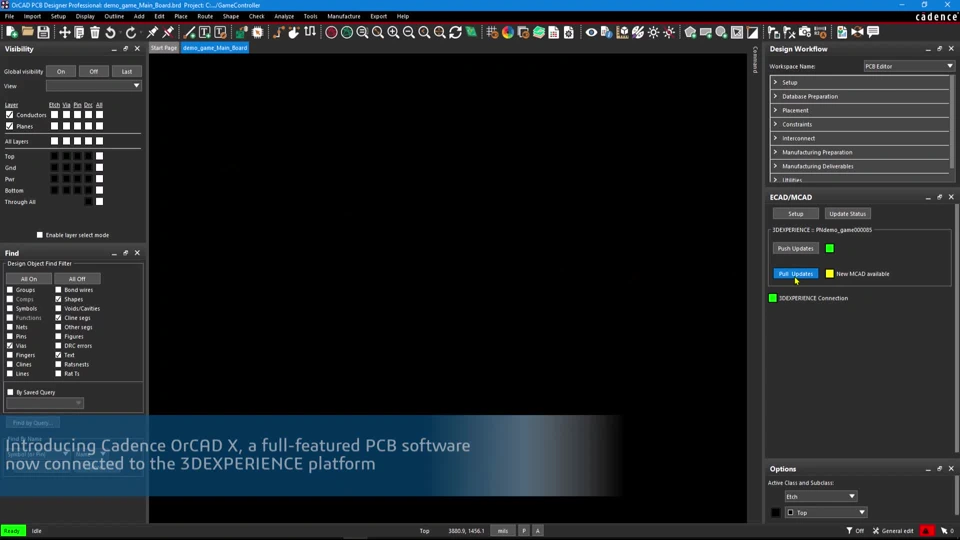Image resolution: width=960 pixels, height=540 pixels.
Task: Check the Groups find filter
Action: click(x=10, y=290)
